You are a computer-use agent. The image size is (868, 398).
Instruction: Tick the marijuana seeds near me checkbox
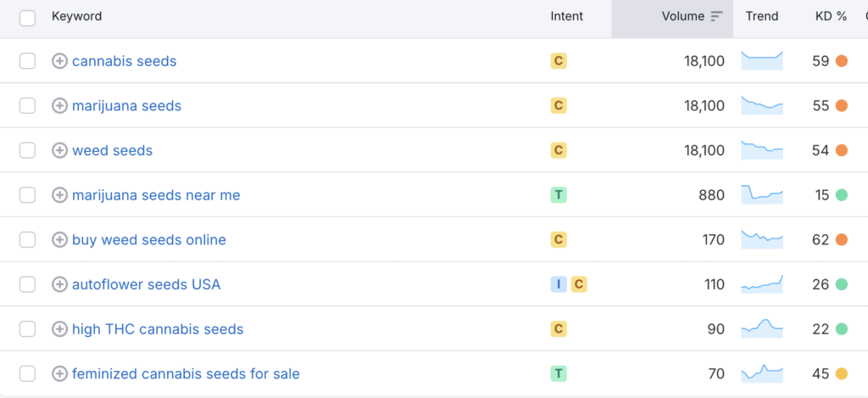tap(27, 195)
